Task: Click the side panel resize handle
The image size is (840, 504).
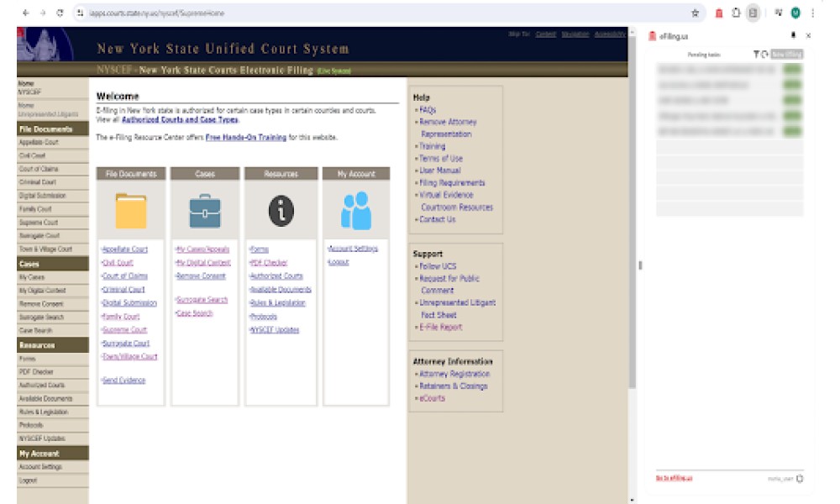Action: point(640,265)
